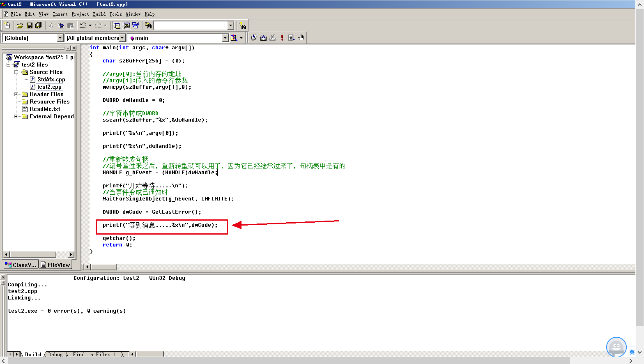
Task: Collapse the Source Files folder
Action: (x=16, y=72)
